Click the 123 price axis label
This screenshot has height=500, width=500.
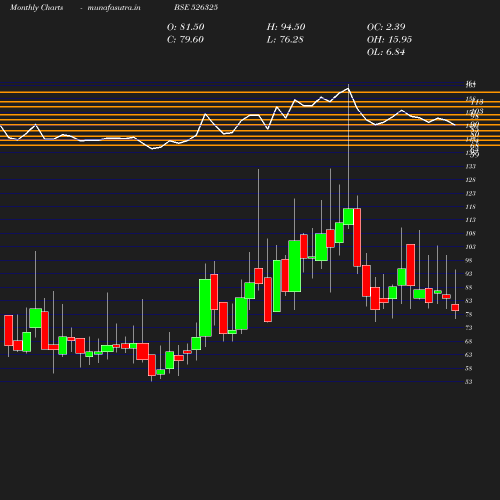click(471, 193)
